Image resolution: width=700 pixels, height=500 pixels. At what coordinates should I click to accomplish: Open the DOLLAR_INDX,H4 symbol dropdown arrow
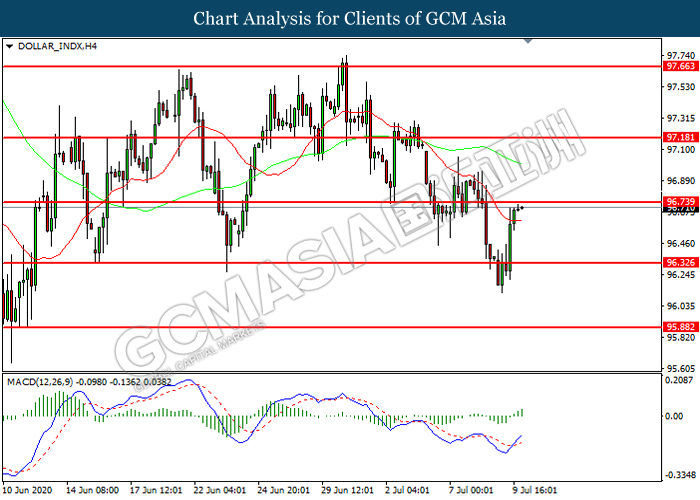(9, 46)
